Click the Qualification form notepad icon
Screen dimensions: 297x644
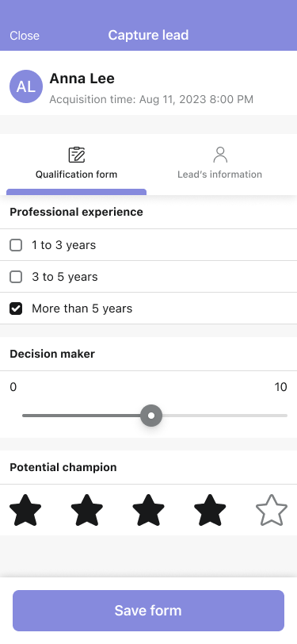76,155
